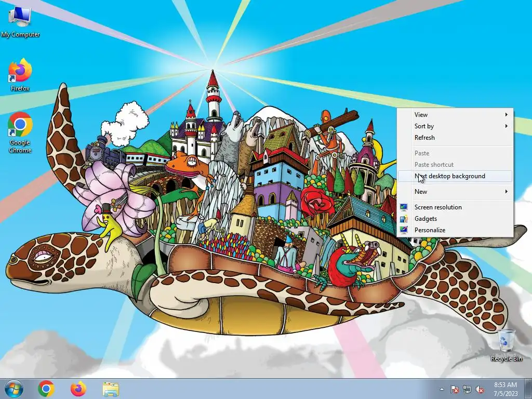Open Windows Explorer from the taskbar
This screenshot has width=532, height=399.
(x=111, y=389)
